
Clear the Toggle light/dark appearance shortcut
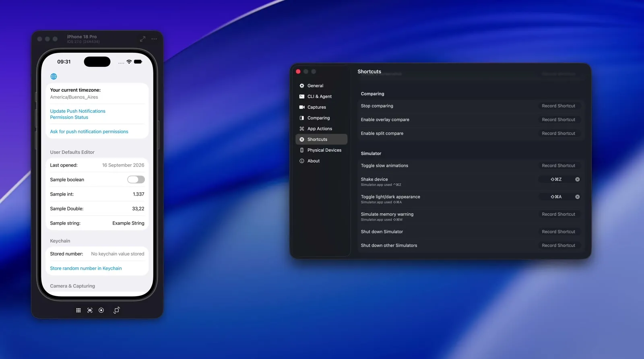tap(577, 197)
